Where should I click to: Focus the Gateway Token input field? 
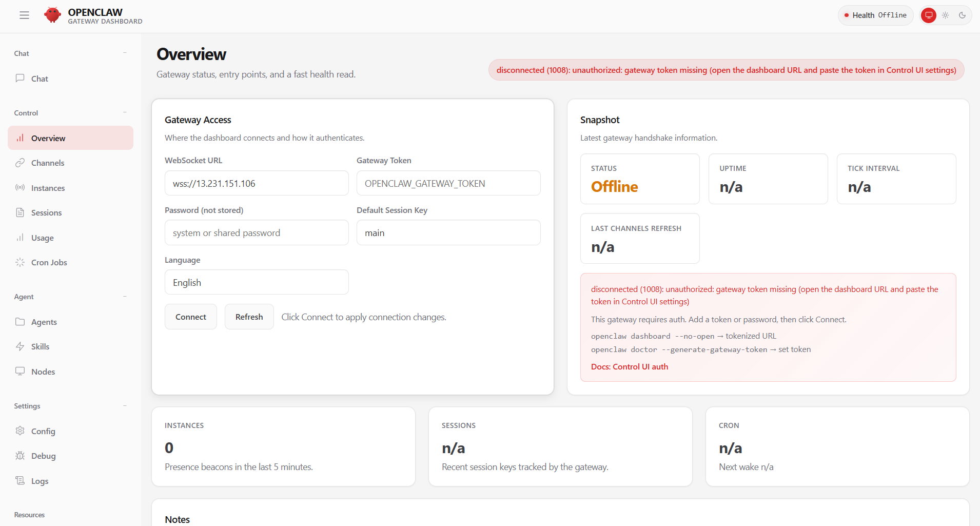pos(448,183)
